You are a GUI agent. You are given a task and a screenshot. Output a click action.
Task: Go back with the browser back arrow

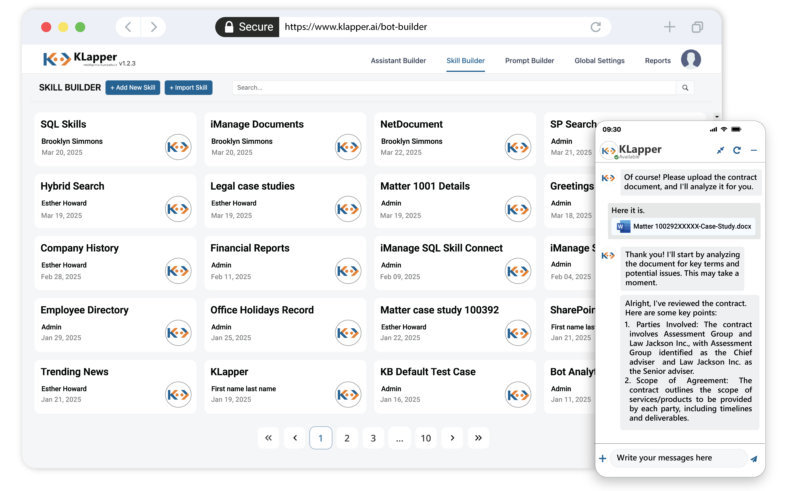(128, 27)
